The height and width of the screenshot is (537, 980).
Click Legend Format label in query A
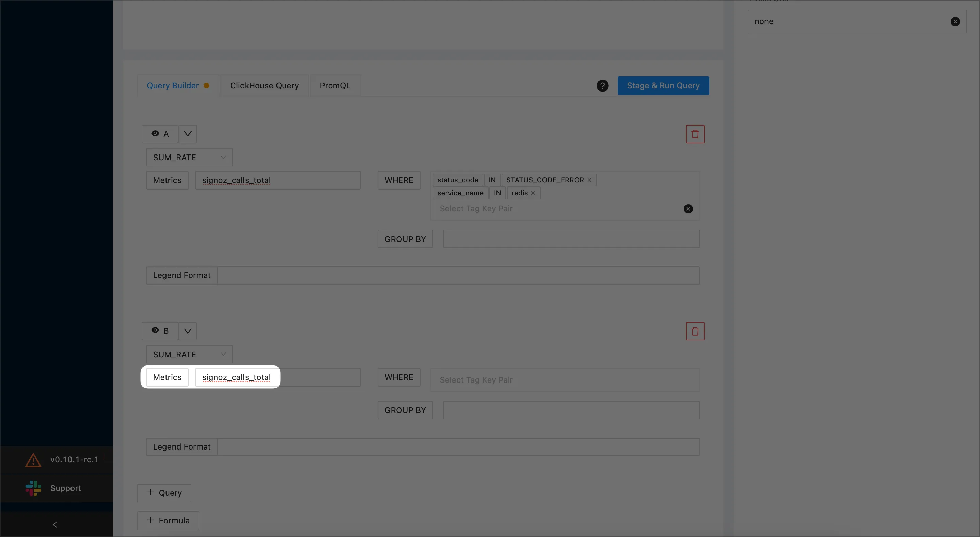[x=182, y=275]
